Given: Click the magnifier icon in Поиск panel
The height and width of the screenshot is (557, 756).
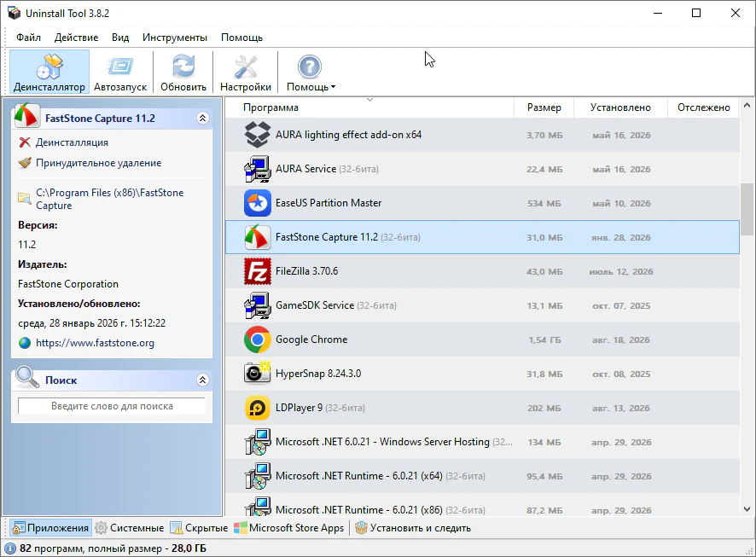Looking at the screenshot, I should click(x=27, y=377).
